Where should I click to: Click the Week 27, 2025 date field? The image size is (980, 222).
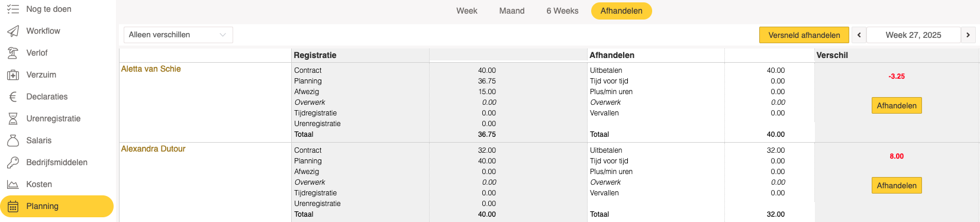pos(913,35)
